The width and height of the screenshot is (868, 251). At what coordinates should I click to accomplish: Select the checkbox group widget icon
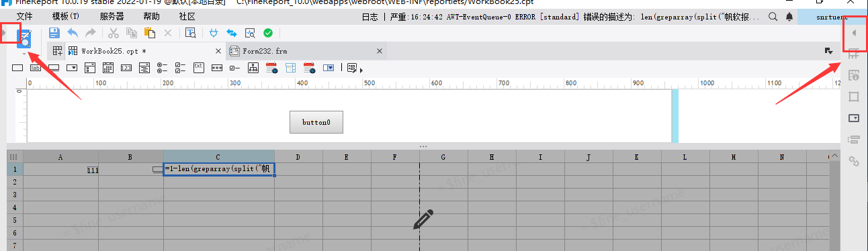(180, 68)
